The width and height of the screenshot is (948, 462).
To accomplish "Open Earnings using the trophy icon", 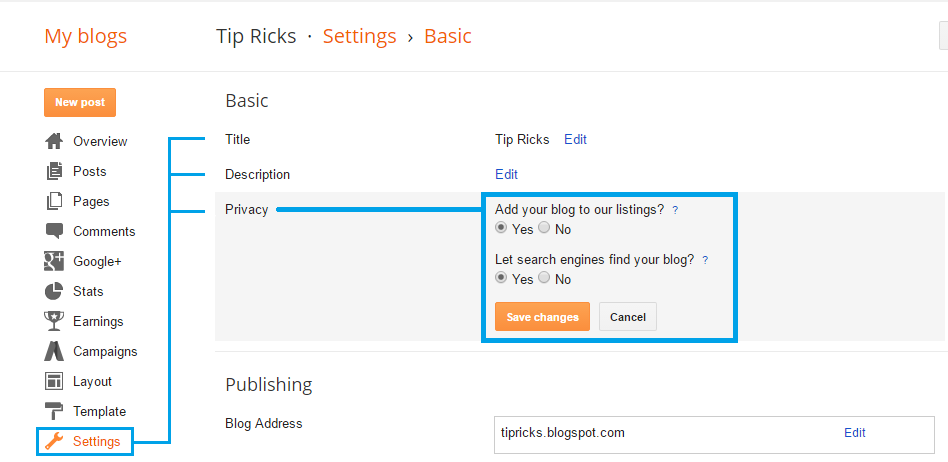I will [x=54, y=321].
